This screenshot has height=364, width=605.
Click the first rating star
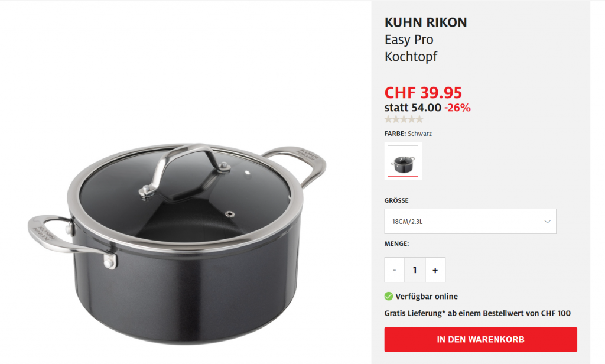tap(389, 119)
